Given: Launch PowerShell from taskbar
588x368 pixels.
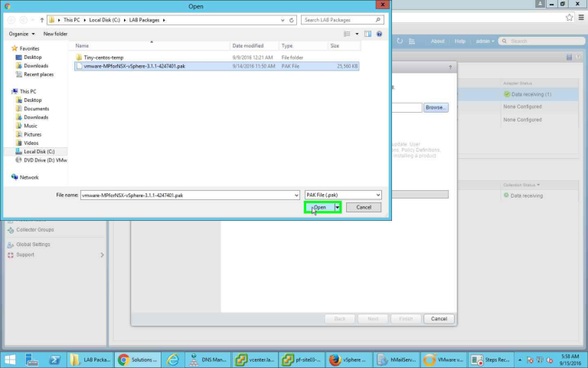Looking at the screenshot, I should [x=55, y=360].
